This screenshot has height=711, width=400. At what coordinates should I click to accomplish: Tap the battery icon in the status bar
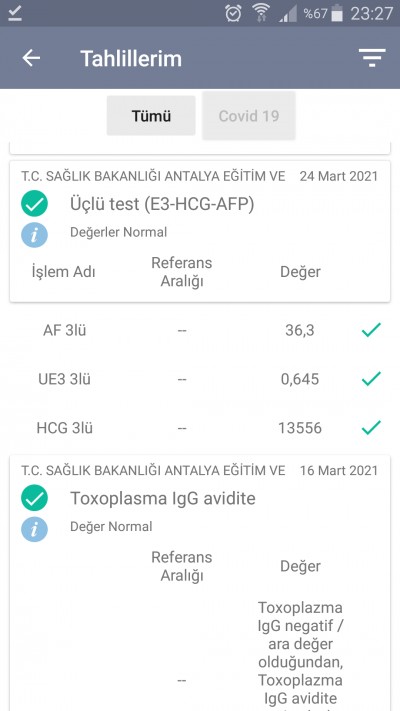tap(337, 13)
